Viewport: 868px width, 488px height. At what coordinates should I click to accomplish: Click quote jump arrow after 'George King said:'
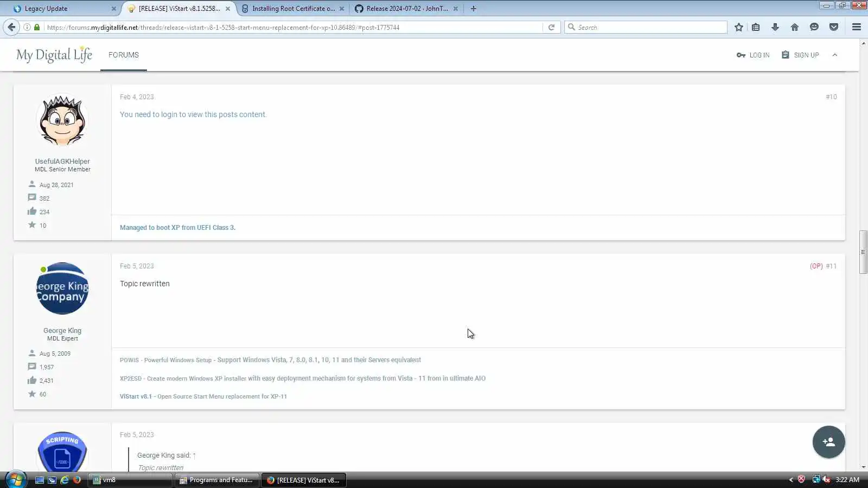pyautogui.click(x=194, y=455)
